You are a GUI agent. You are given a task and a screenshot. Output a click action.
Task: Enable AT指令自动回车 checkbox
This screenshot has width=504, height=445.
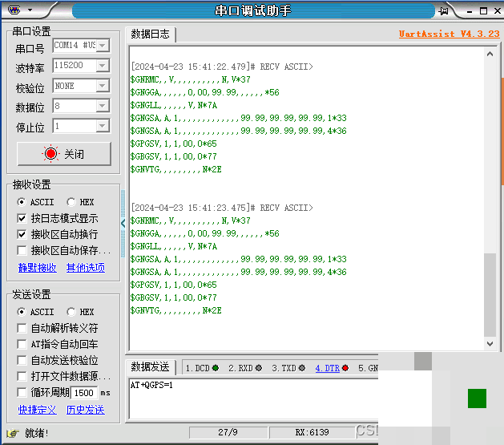pos(22,344)
